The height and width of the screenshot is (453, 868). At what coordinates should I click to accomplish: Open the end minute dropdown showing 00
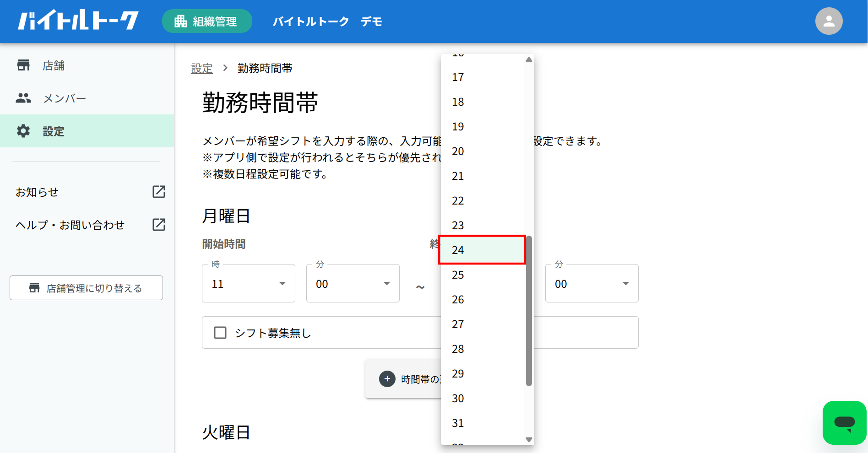pyautogui.click(x=592, y=283)
